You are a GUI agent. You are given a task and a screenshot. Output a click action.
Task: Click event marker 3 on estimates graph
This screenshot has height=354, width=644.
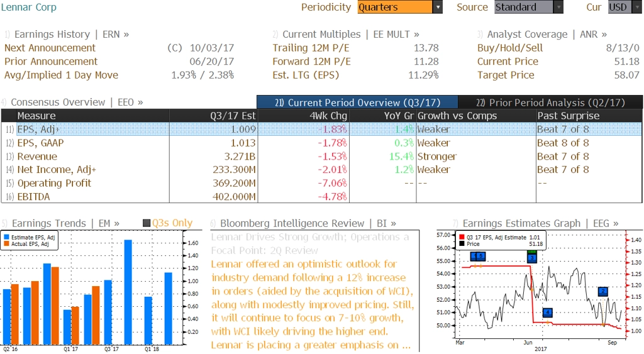(x=532, y=258)
